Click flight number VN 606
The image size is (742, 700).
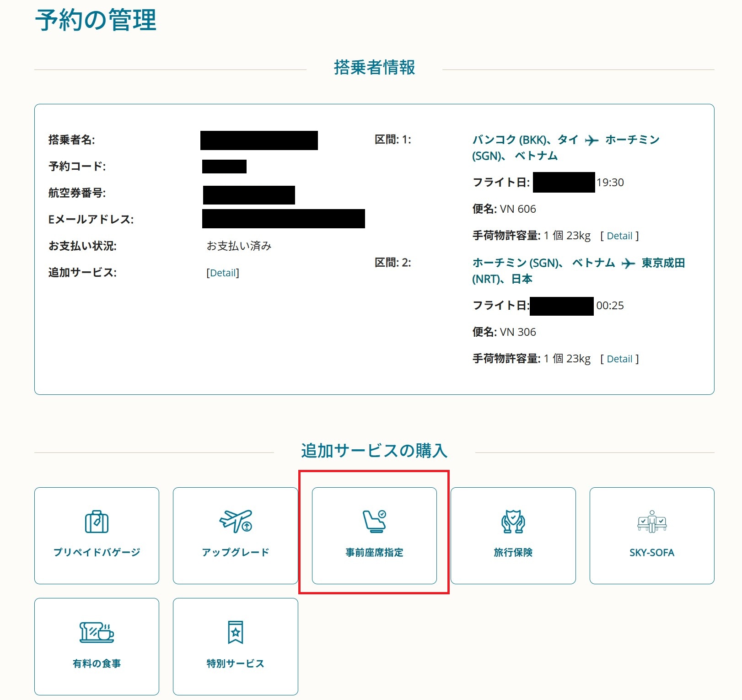click(518, 209)
